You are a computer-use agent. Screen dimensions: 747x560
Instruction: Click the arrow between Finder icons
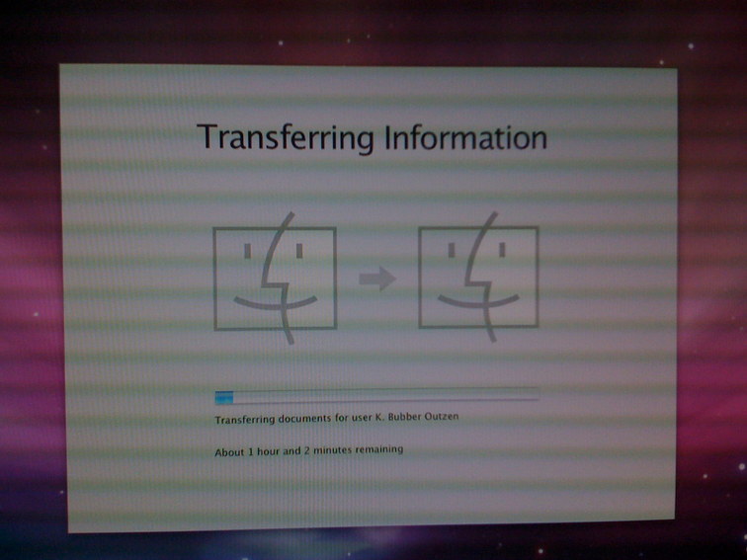point(377,279)
